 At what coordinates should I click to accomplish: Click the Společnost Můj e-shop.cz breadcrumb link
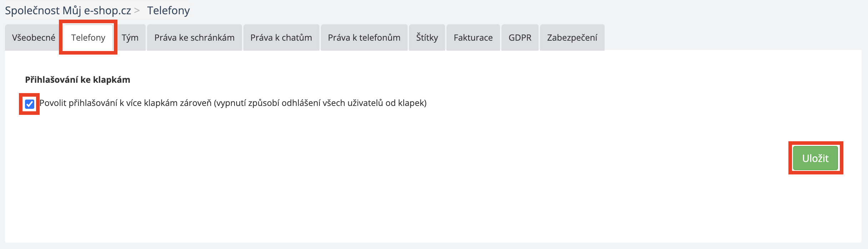[68, 11]
